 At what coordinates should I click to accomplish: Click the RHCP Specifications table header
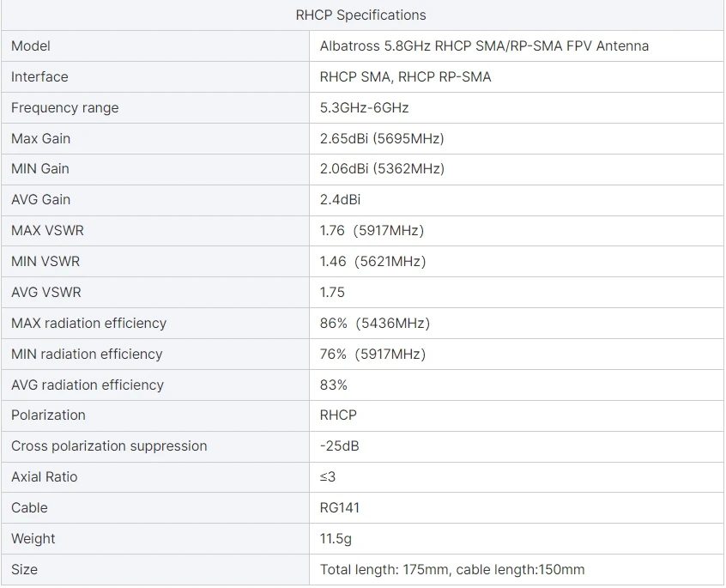pos(360,15)
